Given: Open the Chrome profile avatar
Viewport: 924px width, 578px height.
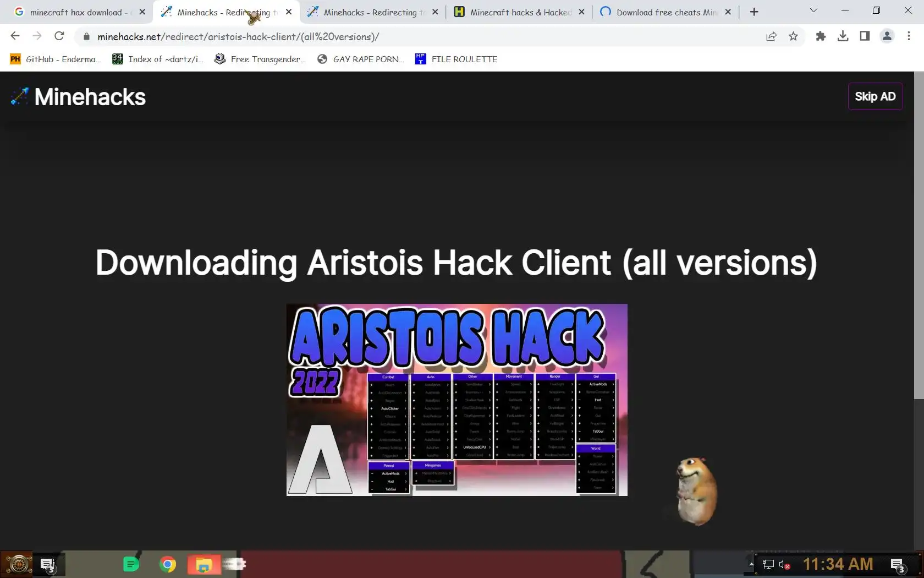Looking at the screenshot, I should 887,36.
